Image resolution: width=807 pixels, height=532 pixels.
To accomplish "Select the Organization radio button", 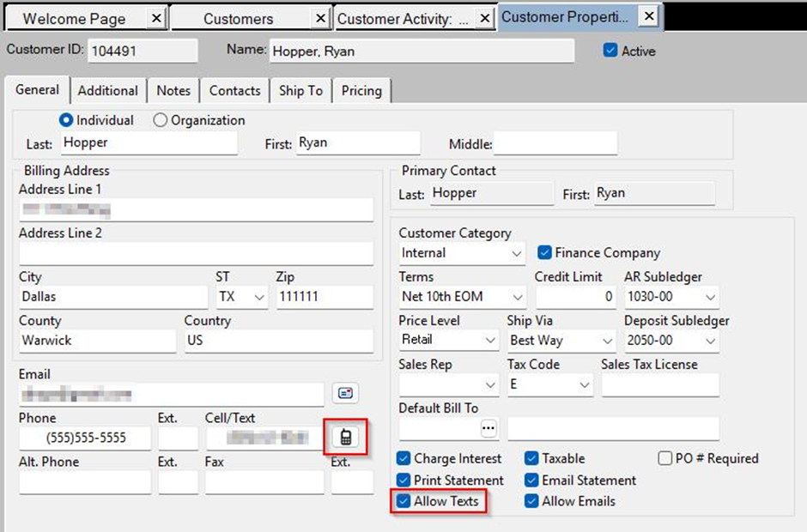I will tap(161, 121).
